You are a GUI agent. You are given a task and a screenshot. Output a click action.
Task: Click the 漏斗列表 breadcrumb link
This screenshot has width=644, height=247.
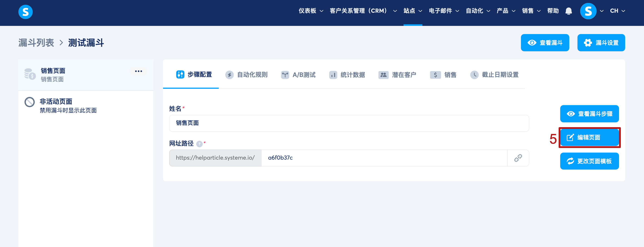tap(36, 43)
